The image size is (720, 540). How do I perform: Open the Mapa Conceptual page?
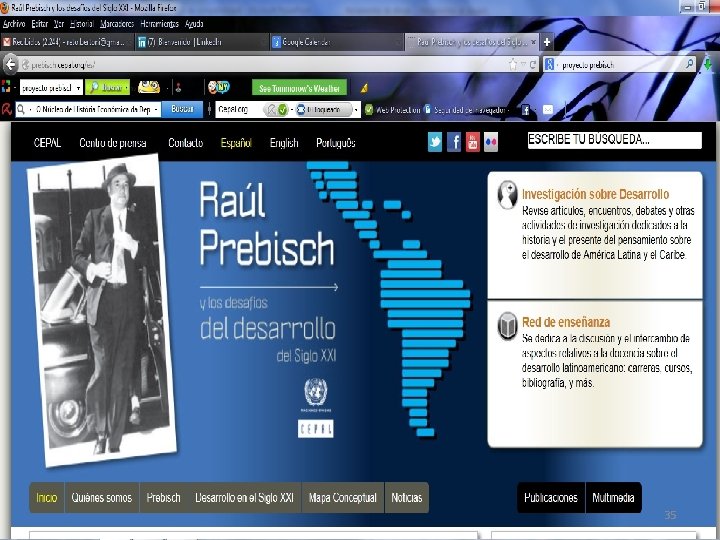(343, 498)
